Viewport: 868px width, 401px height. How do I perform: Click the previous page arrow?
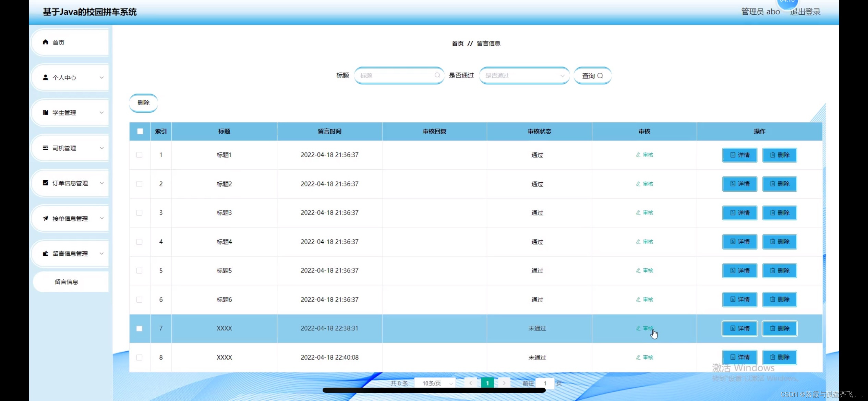(471, 383)
